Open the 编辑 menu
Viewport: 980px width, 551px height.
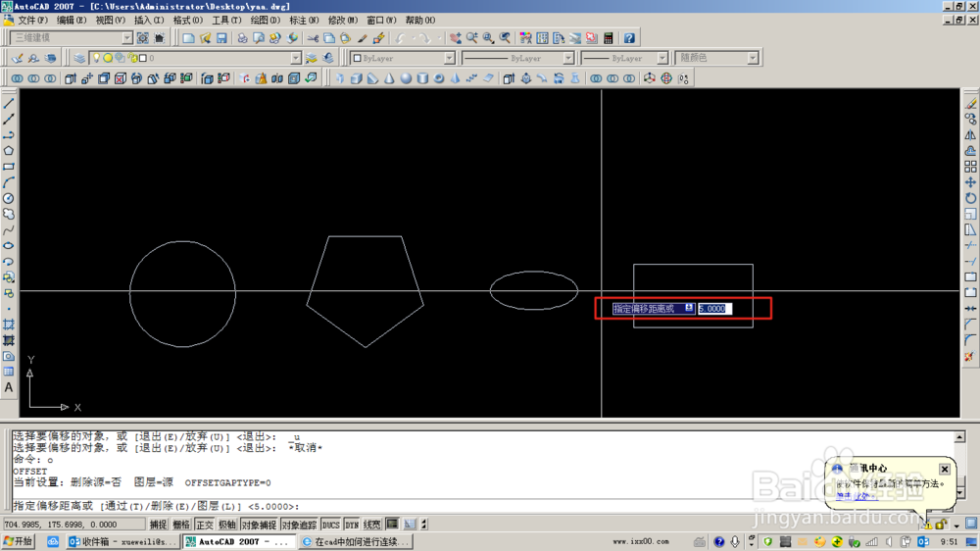[72, 20]
